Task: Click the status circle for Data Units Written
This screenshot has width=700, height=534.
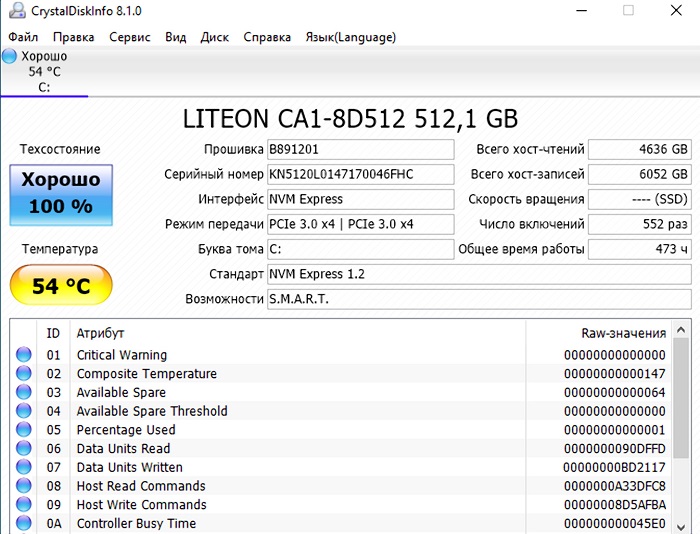Action: click(x=24, y=467)
